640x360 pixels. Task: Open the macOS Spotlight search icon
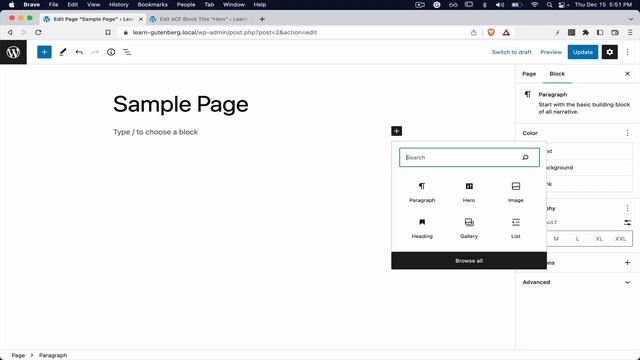pos(549,4)
